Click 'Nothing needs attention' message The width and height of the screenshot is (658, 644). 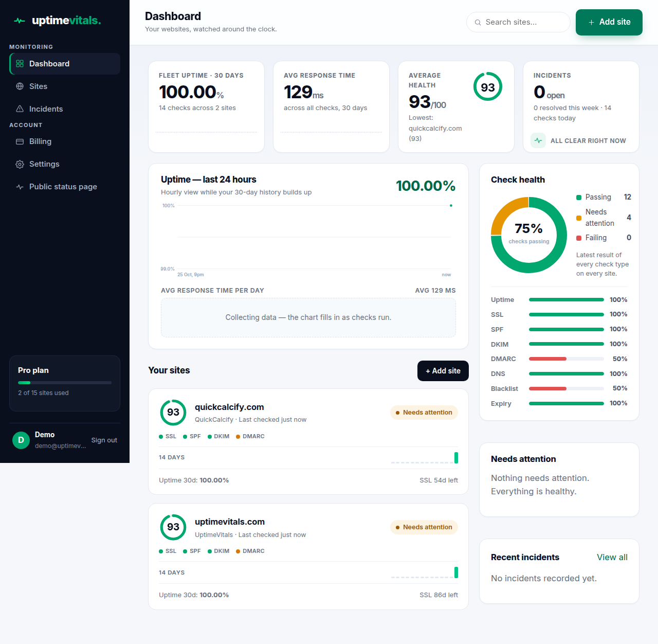540,485
